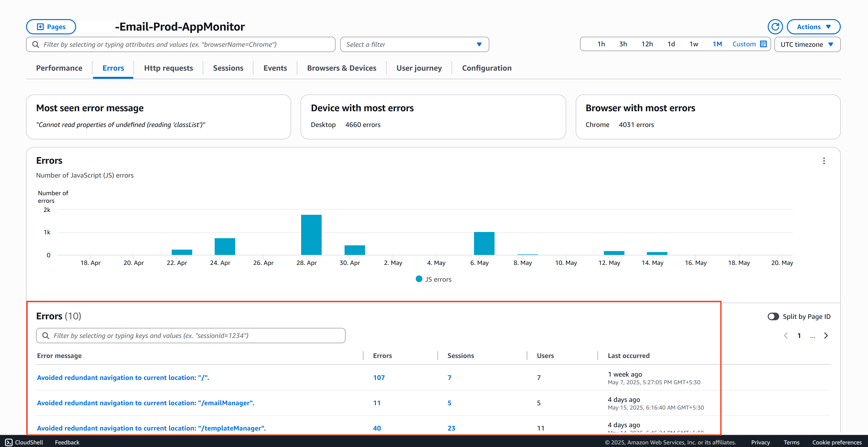Click the attribute filter input field
The height and width of the screenshot is (447, 868).
tap(181, 44)
